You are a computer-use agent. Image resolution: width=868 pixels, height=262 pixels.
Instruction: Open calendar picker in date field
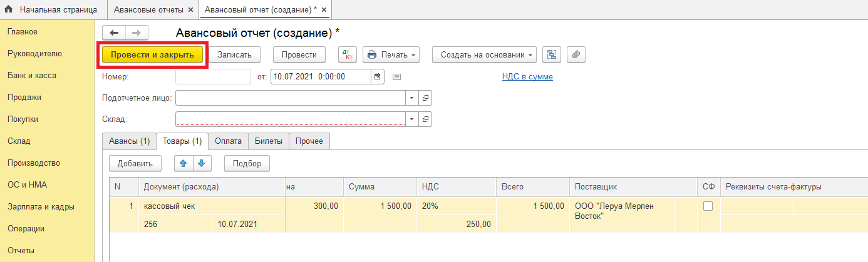[377, 77]
